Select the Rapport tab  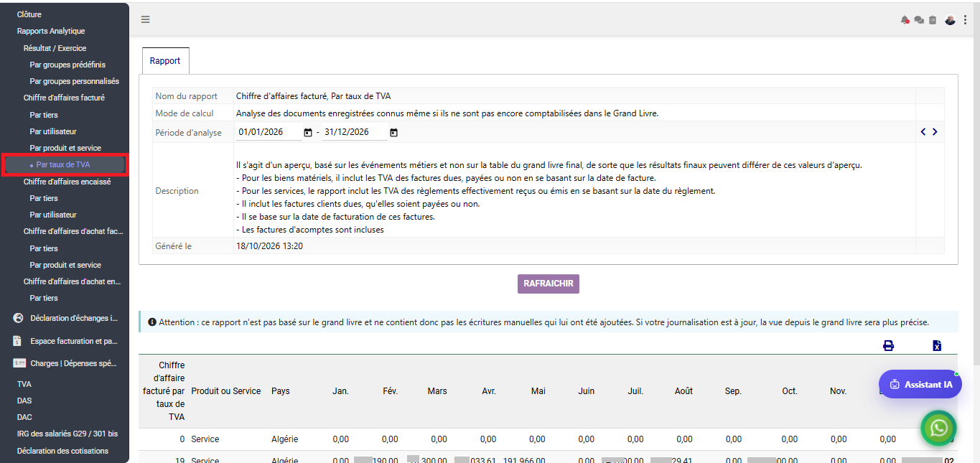[x=165, y=61]
